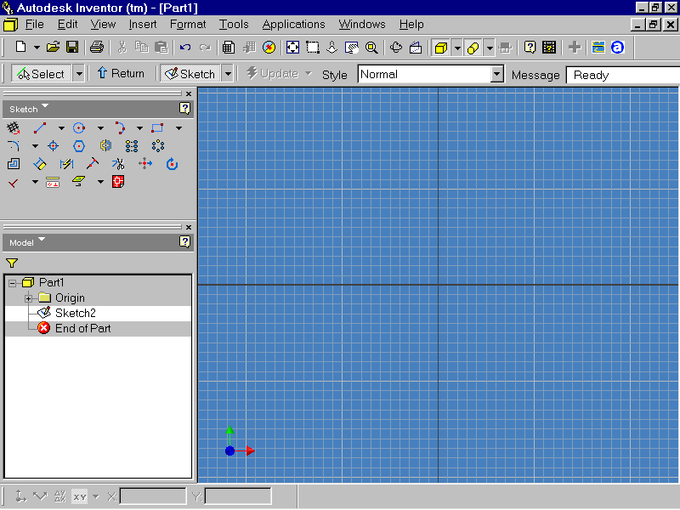Open the Format menu
The height and width of the screenshot is (510, 680).
coord(188,24)
